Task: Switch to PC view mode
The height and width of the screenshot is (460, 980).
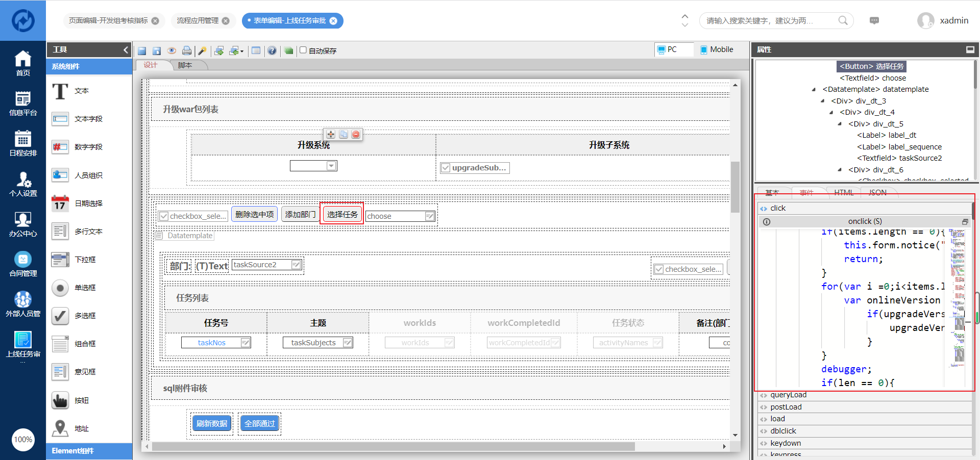Action: (x=668, y=49)
